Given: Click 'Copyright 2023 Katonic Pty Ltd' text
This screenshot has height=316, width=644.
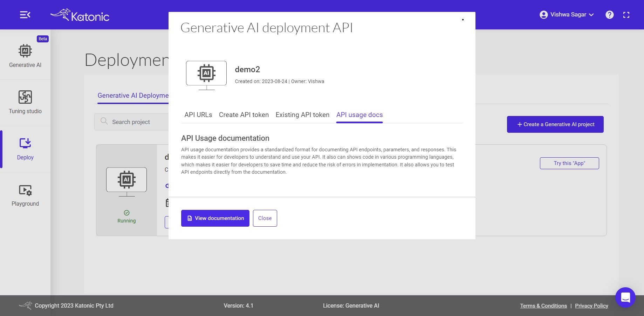Looking at the screenshot, I should 74,305.
